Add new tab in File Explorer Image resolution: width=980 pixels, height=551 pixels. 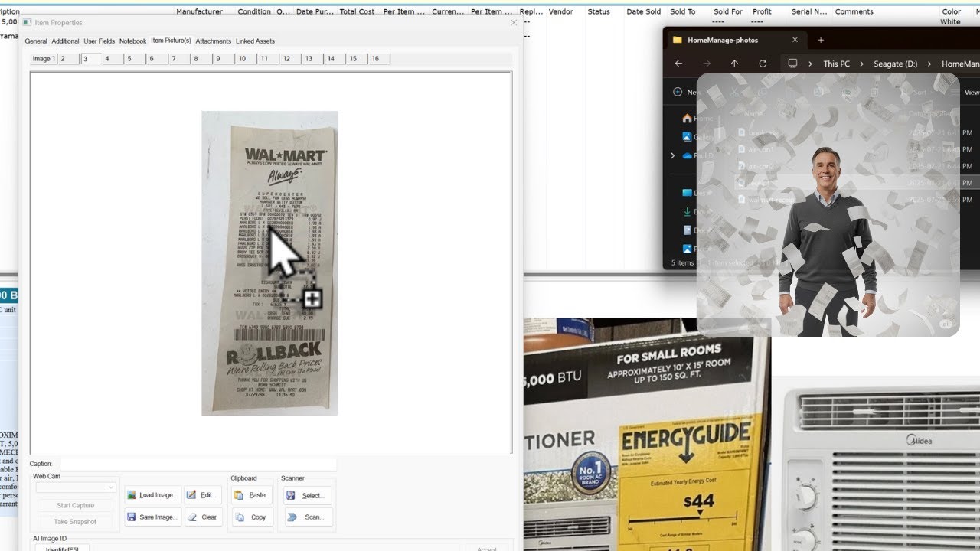tap(821, 40)
